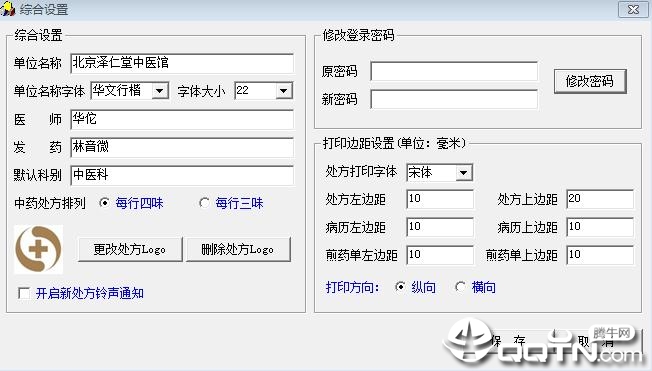Focus 煎药单左边距 input field
Screen dimensions: 652x371
440,255
